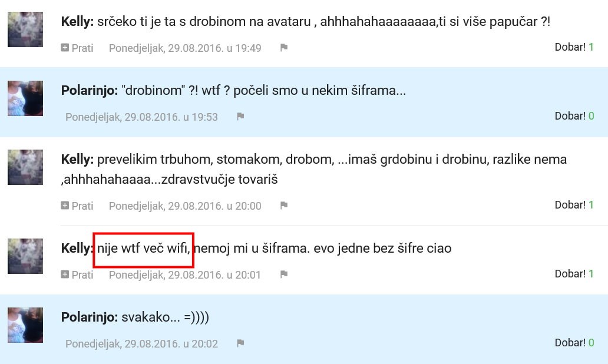Screen dimensions: 608x364
Task: Vote Dobar! on Polarinjo's 19:53 comment
Action: 570,116
